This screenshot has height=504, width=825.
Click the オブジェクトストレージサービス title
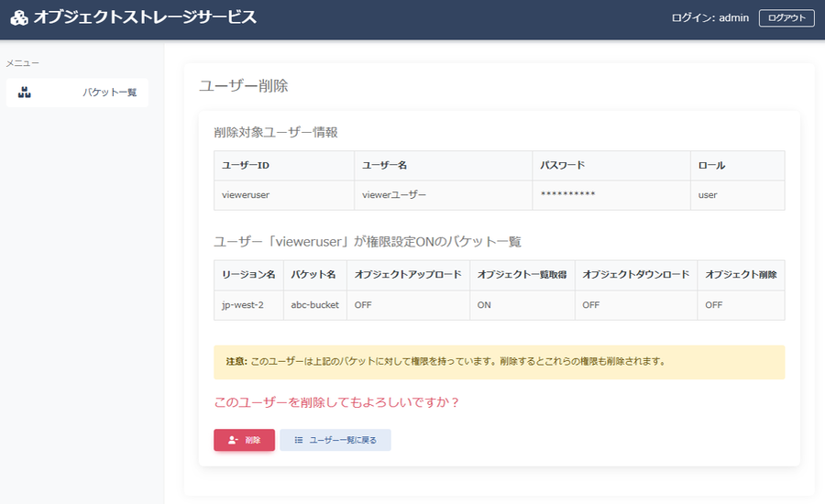[145, 17]
